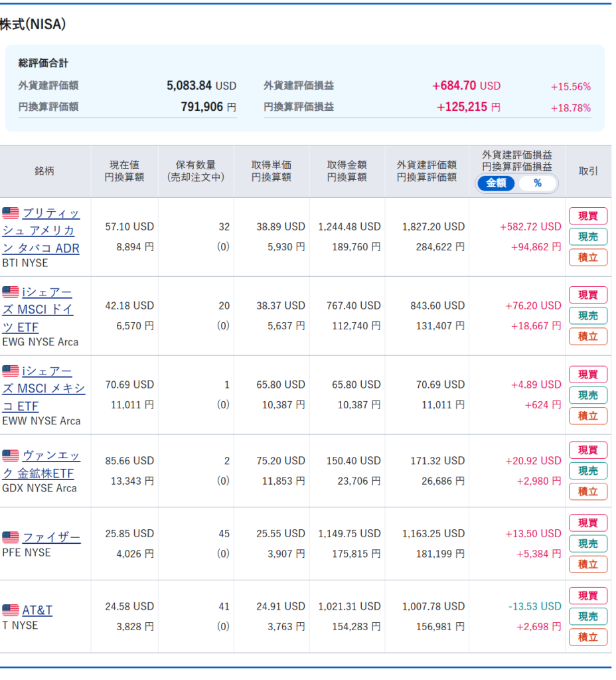Click the US flag icon in the EWW row
Image resolution: width=616 pixels, height=680 pixels.
(11, 371)
